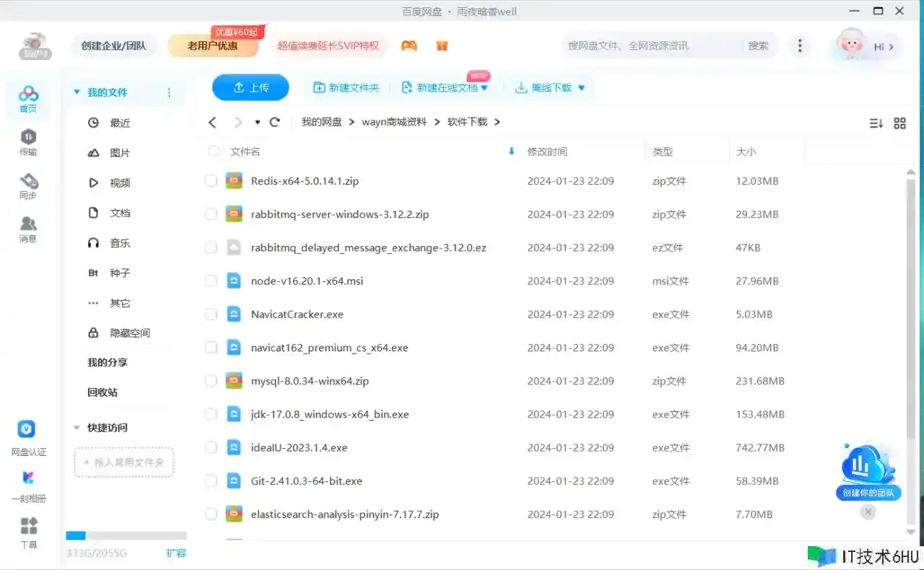Check the box for rabbitmq-server-windows-3.12.2.zip
This screenshot has height=570, width=924.
[x=211, y=214]
